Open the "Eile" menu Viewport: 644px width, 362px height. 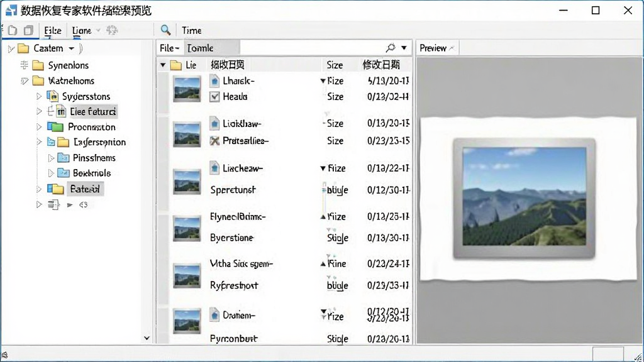tap(53, 30)
